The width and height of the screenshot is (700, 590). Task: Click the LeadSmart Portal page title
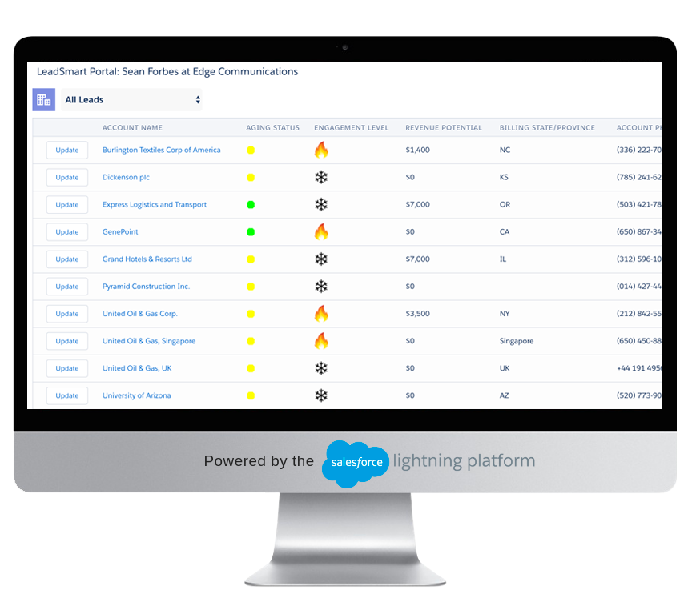coord(167,72)
